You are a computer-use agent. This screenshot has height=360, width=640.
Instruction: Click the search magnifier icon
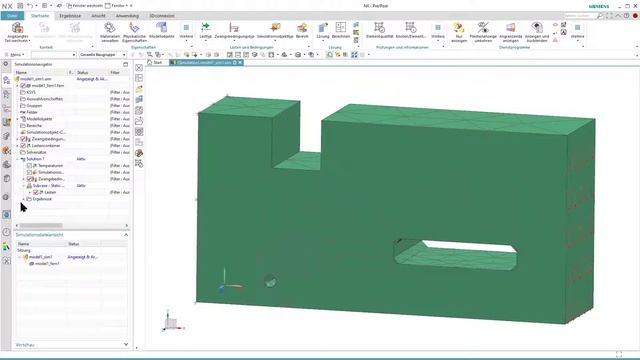(599, 16)
